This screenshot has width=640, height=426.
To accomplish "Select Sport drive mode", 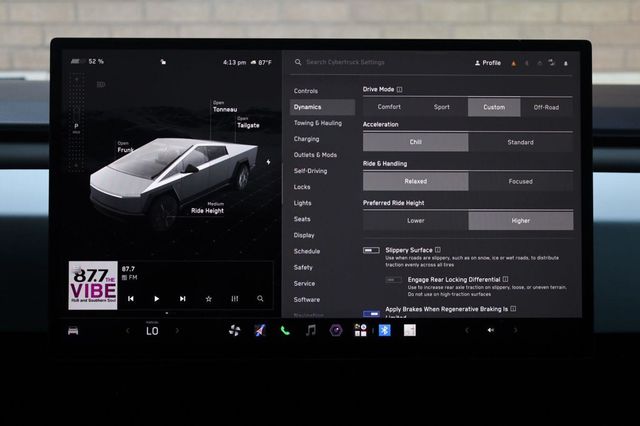I will tap(442, 107).
